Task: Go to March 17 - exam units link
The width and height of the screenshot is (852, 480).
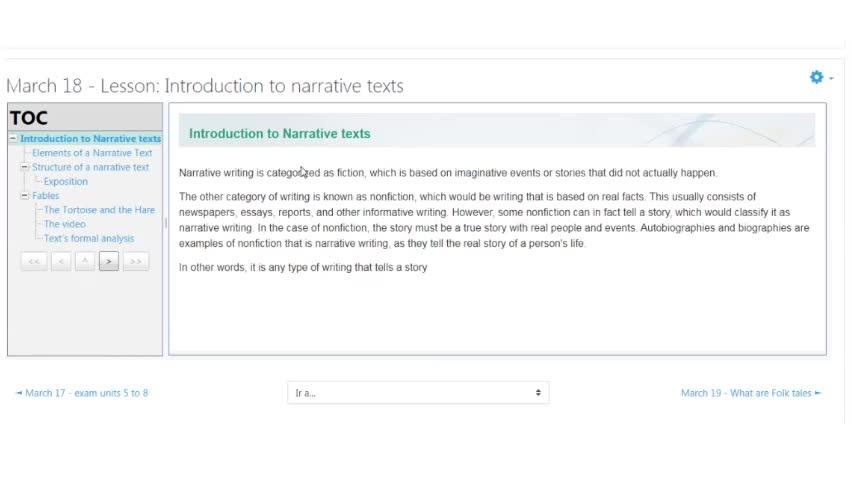Action: [x=82, y=393]
